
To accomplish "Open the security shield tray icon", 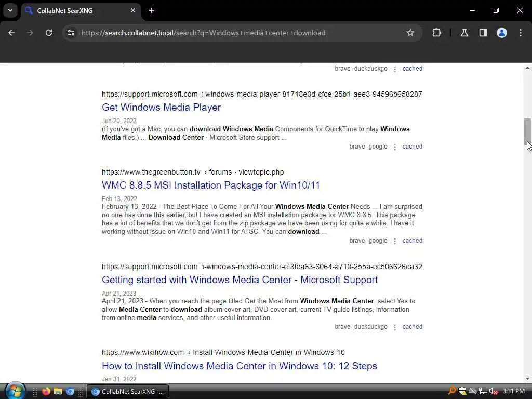I will tap(462, 391).
